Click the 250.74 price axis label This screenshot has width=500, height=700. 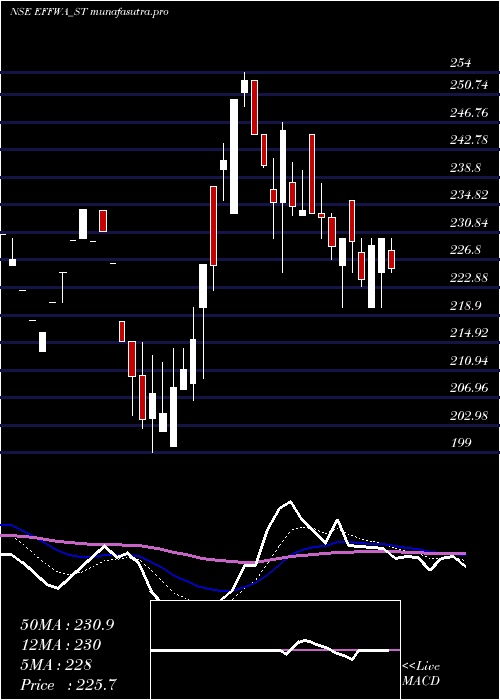(468, 85)
